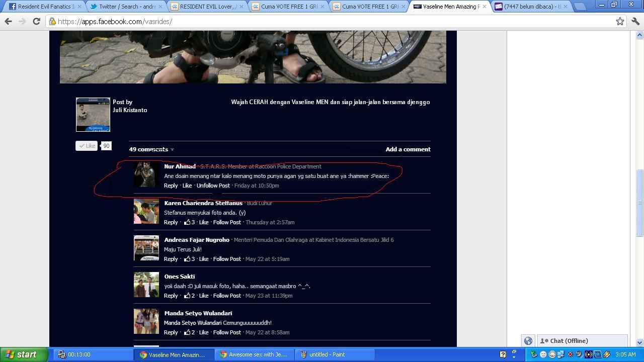Open Nur Ahmad's profile name link
The image size is (644, 362).
(x=180, y=166)
